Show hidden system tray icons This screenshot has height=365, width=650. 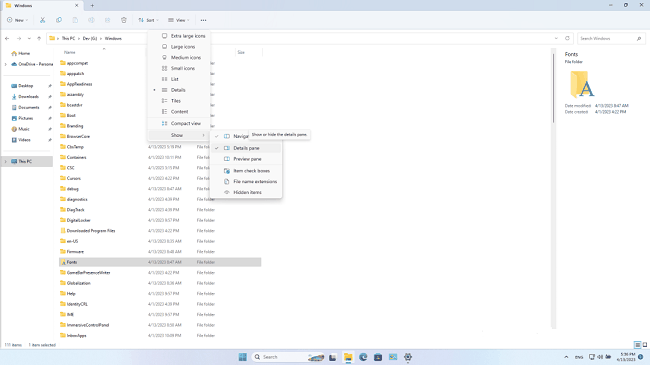click(566, 357)
